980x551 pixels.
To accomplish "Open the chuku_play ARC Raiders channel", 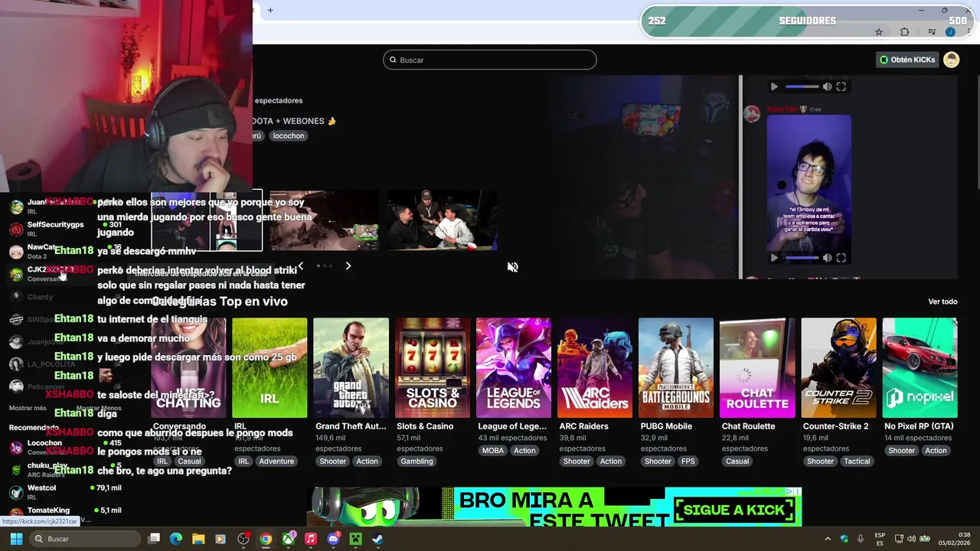I will click(65, 470).
